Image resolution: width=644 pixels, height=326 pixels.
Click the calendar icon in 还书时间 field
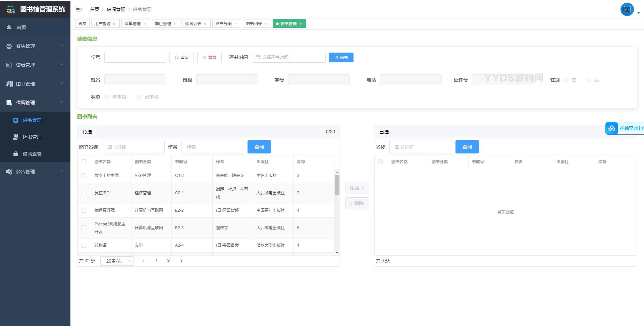click(258, 57)
